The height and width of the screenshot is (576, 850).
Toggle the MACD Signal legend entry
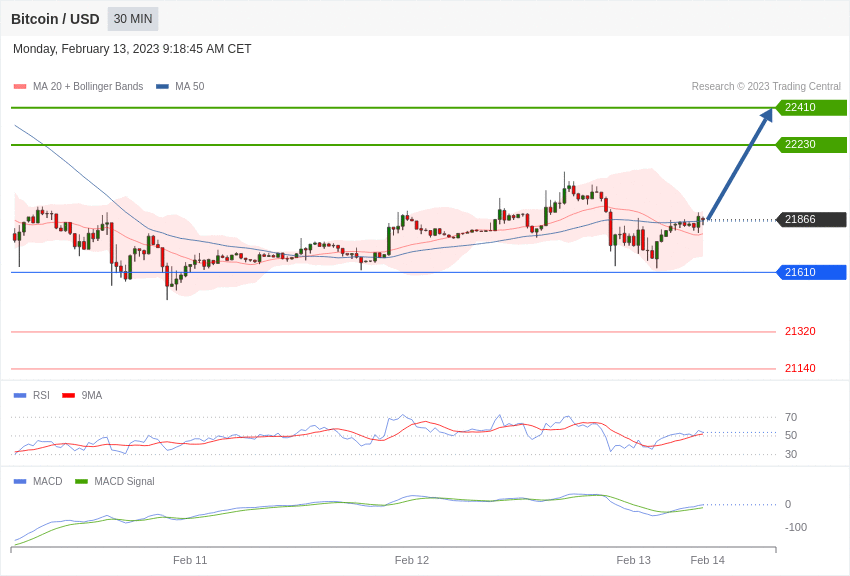click(114, 481)
